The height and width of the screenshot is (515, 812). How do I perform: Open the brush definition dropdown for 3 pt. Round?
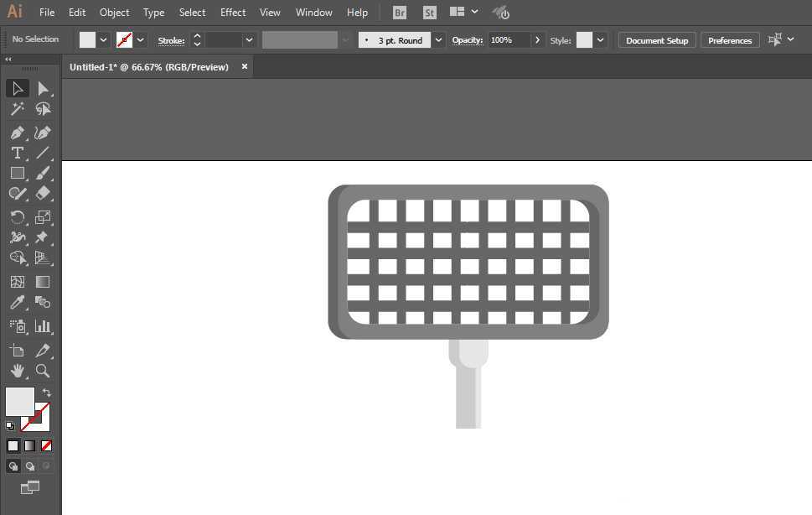point(438,40)
